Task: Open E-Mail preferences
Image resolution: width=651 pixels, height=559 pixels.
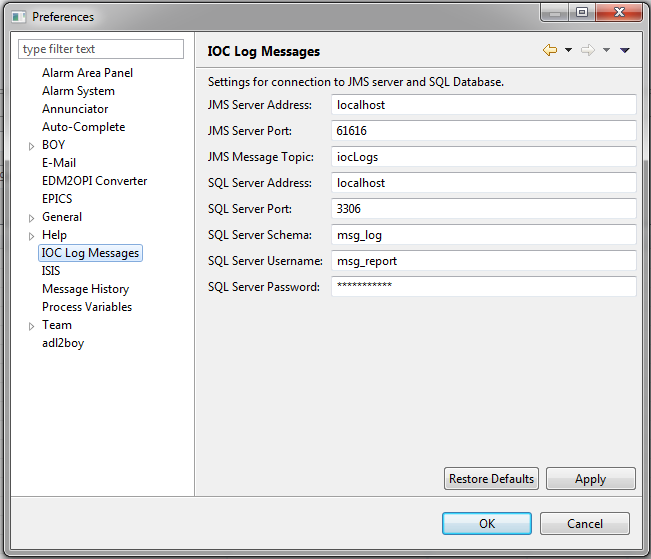Action: click(59, 163)
